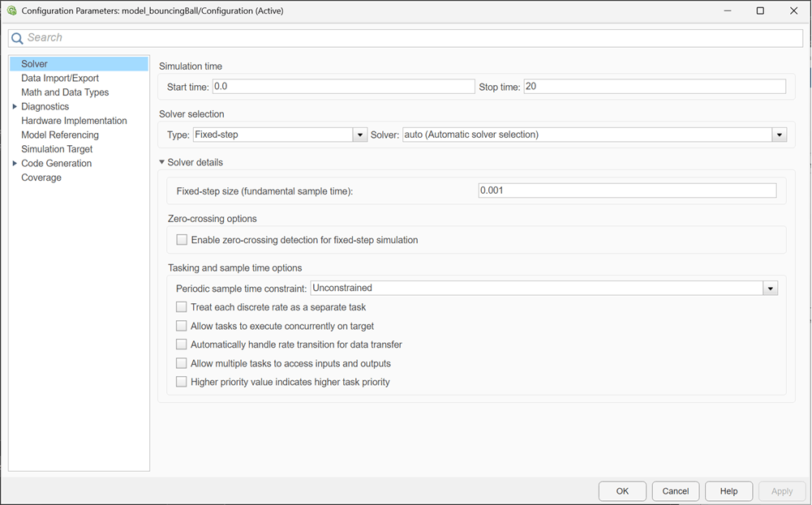812x505 pixels.
Task: Open the Hardware Implementation pane
Action: (74, 121)
